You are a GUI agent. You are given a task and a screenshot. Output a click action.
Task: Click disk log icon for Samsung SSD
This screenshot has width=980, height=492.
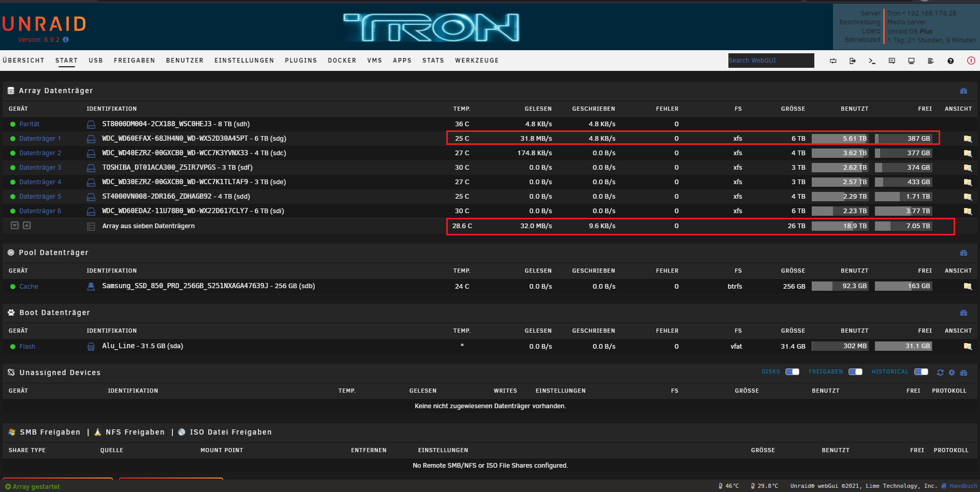(x=91, y=287)
